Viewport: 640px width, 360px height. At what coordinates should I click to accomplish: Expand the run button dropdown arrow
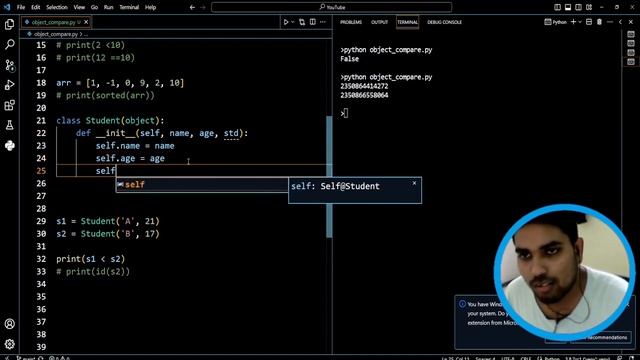click(x=293, y=22)
